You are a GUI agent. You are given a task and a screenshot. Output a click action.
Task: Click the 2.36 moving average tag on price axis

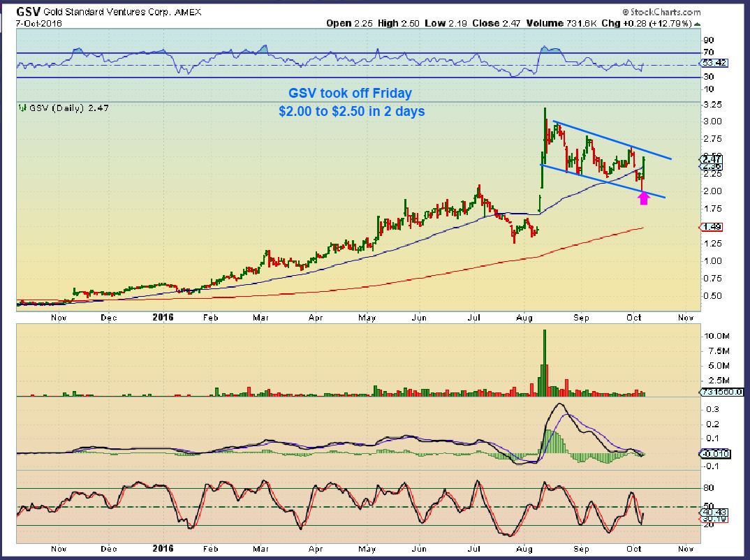(x=712, y=166)
